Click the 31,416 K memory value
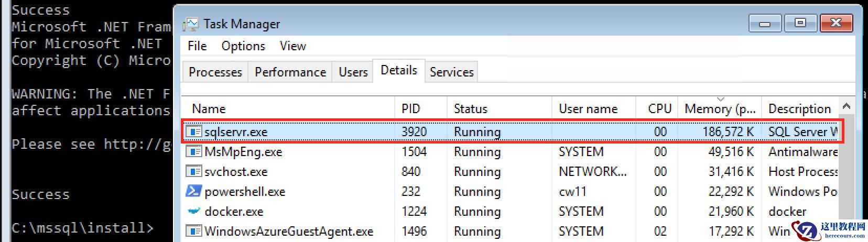 [x=731, y=172]
